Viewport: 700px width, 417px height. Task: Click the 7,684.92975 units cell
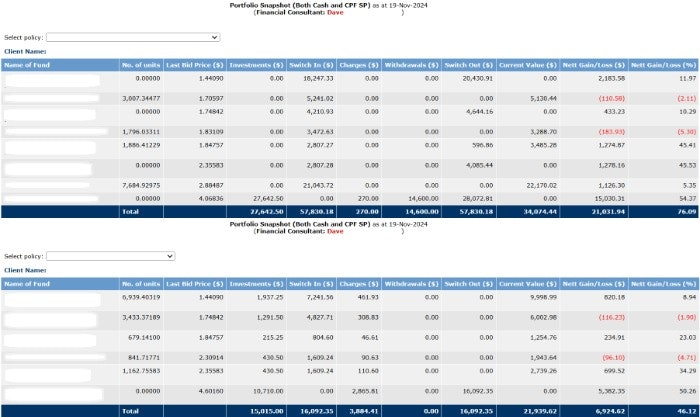coord(139,185)
